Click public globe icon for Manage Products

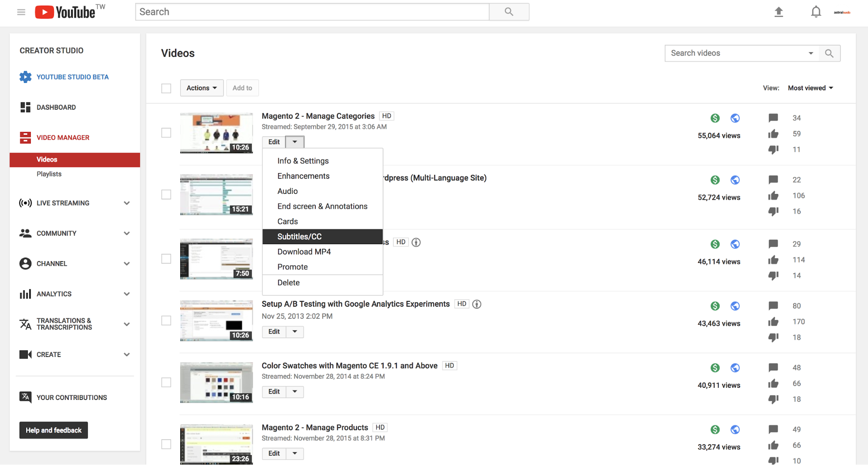[x=735, y=429]
